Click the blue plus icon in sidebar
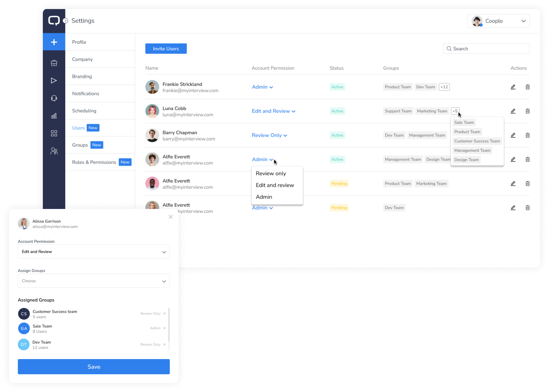Image resolution: width=549 pixels, height=392 pixels. [x=54, y=42]
